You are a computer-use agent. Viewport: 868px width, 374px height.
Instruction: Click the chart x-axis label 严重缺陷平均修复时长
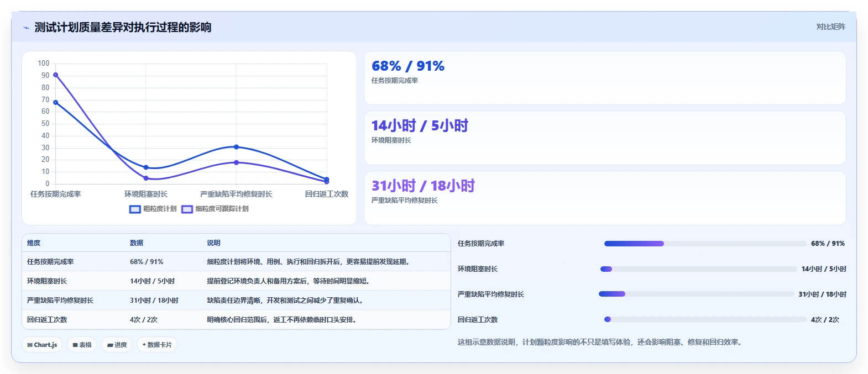pyautogui.click(x=236, y=194)
